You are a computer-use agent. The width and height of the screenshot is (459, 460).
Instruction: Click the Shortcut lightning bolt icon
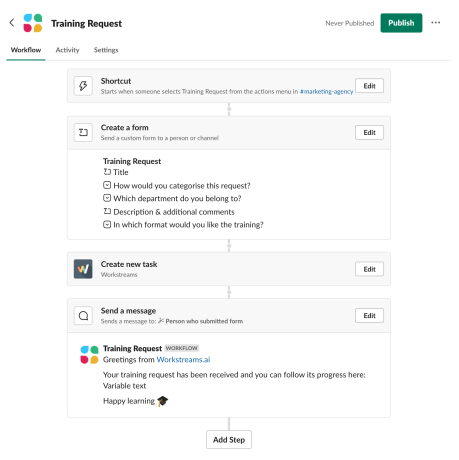pyautogui.click(x=83, y=86)
